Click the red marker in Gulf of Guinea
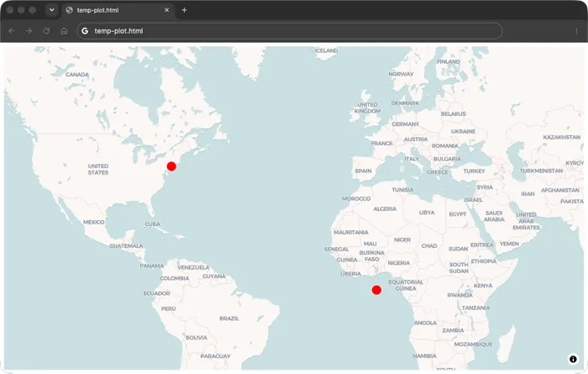 376,290
